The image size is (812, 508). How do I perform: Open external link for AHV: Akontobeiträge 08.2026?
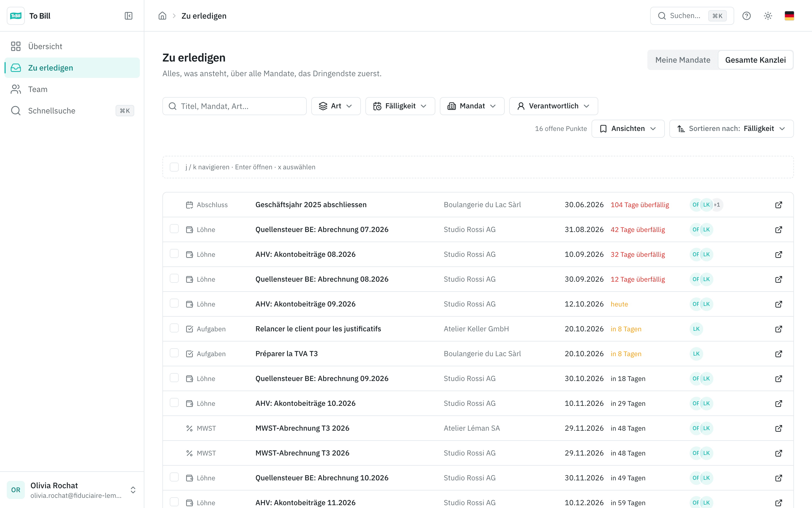(x=778, y=254)
